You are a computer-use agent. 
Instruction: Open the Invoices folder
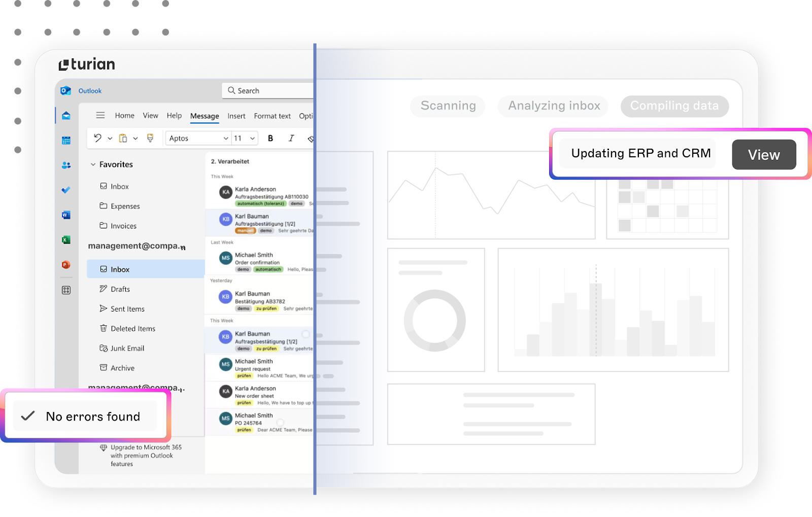coord(118,226)
